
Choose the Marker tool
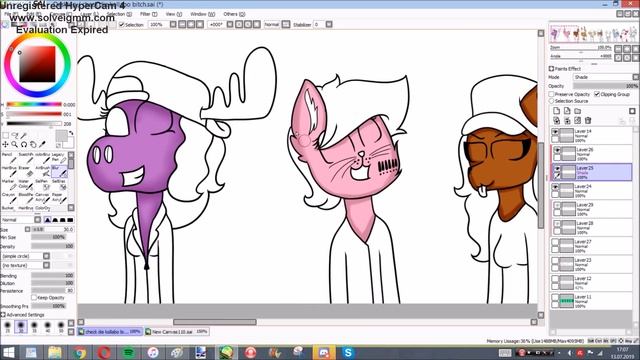pyautogui.click(x=9, y=184)
